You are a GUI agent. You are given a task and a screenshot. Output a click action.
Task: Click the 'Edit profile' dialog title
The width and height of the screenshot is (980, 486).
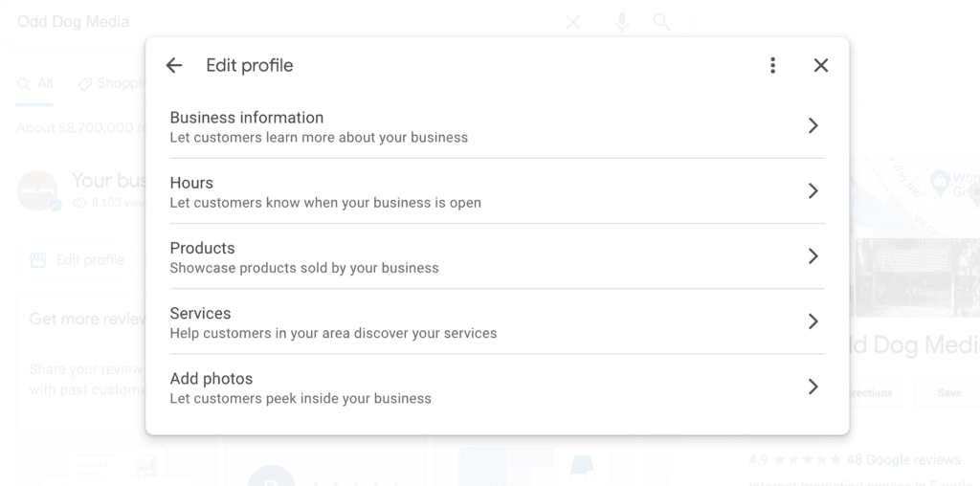tap(250, 66)
